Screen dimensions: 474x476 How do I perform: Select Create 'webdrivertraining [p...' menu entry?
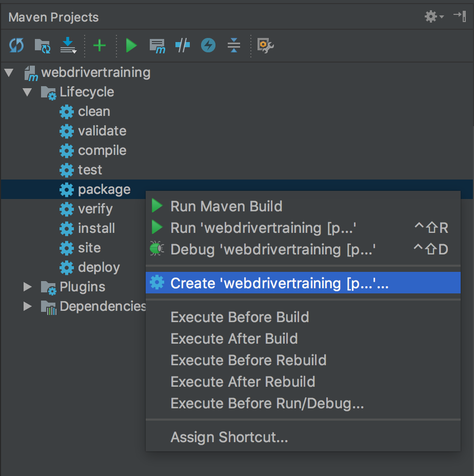[280, 283]
